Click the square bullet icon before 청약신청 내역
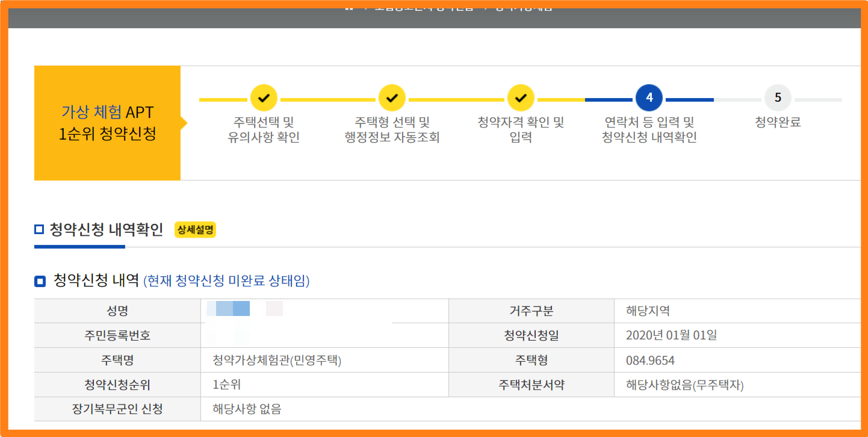 pos(40,281)
